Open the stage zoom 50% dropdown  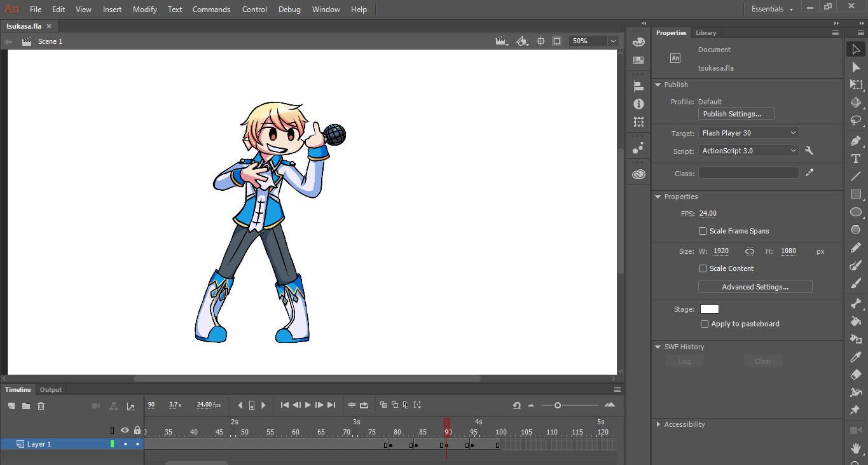tap(613, 41)
